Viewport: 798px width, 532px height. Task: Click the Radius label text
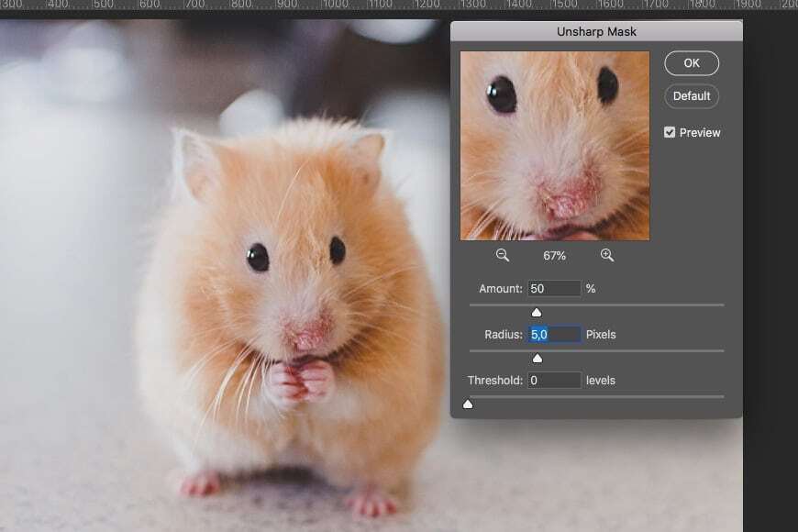coord(503,335)
